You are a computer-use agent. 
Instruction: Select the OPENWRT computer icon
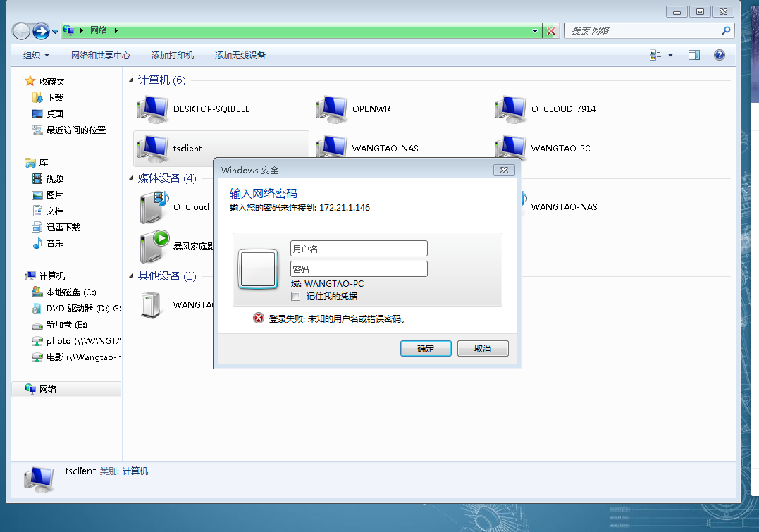331,109
